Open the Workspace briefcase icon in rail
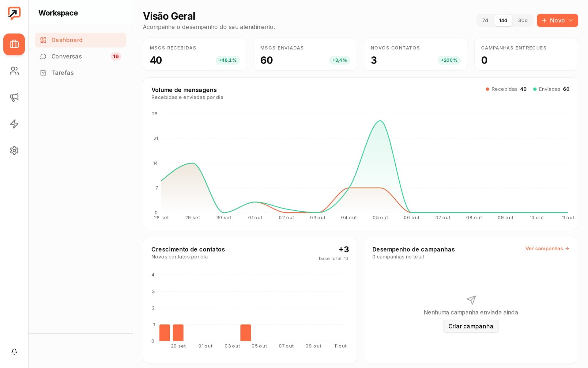Viewport: 588px width, 368px height. click(14, 44)
